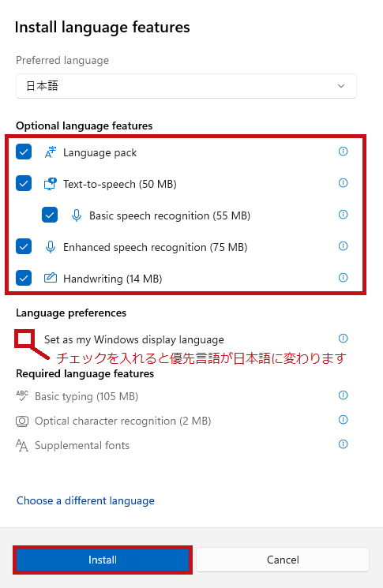Click info icon for Windows display language
The width and height of the screenshot is (383, 588).
(x=343, y=339)
